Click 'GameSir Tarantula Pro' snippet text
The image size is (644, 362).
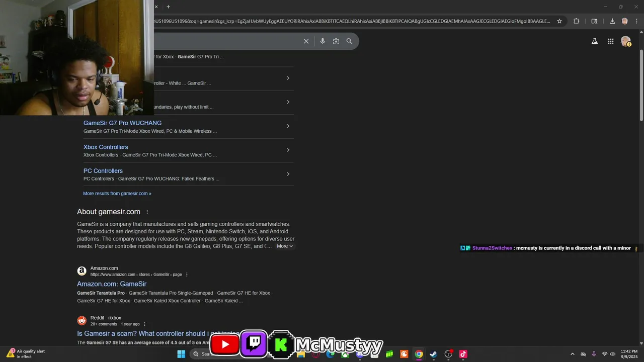click(101, 293)
